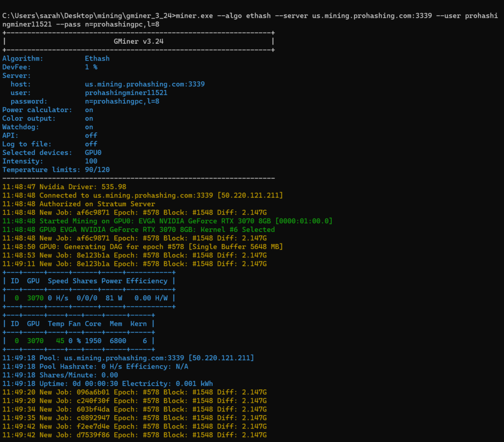Click the 'Shares' column header
504x442 pixels.
(x=85, y=281)
